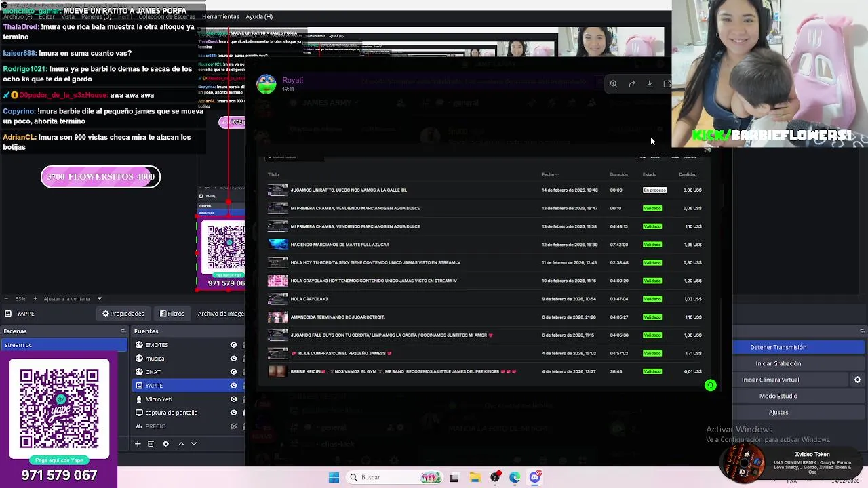Click the Royali username in viewer
The image size is (868, 488).
292,80
